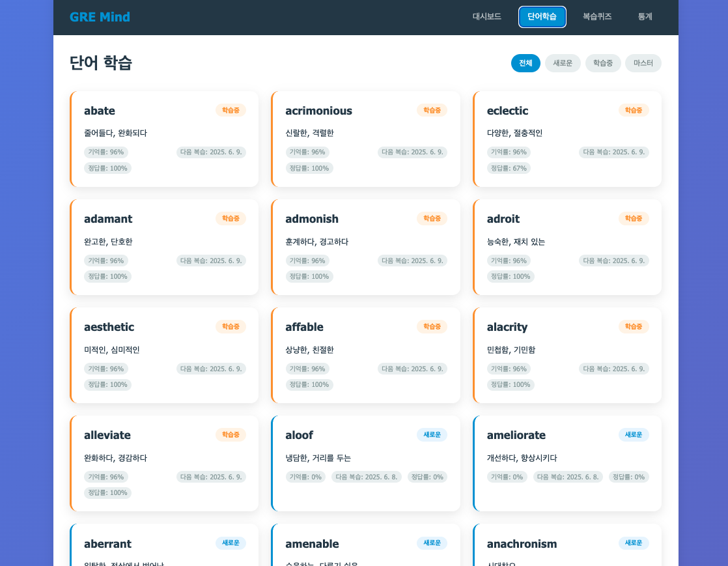Click the meaning 냉담한, 거리를 두는
The width and height of the screenshot is (728, 566).
tap(318, 459)
